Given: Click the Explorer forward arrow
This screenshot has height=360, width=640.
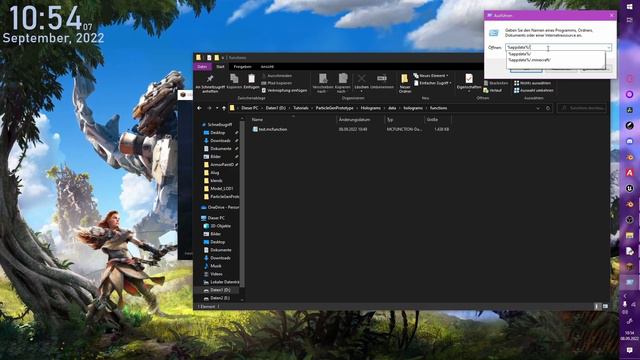Looking at the screenshot, I should click(x=209, y=108).
